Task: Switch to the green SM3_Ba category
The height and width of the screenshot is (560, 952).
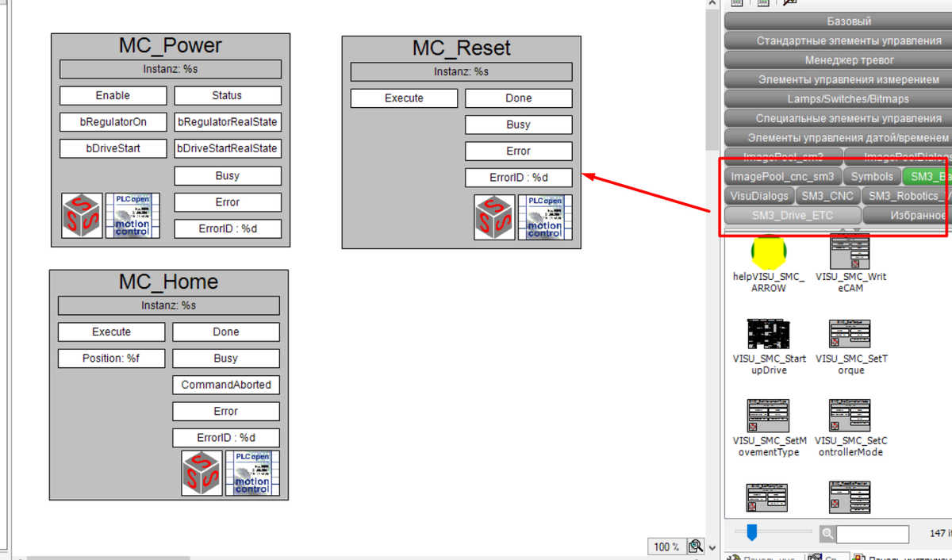Action: pos(927,176)
